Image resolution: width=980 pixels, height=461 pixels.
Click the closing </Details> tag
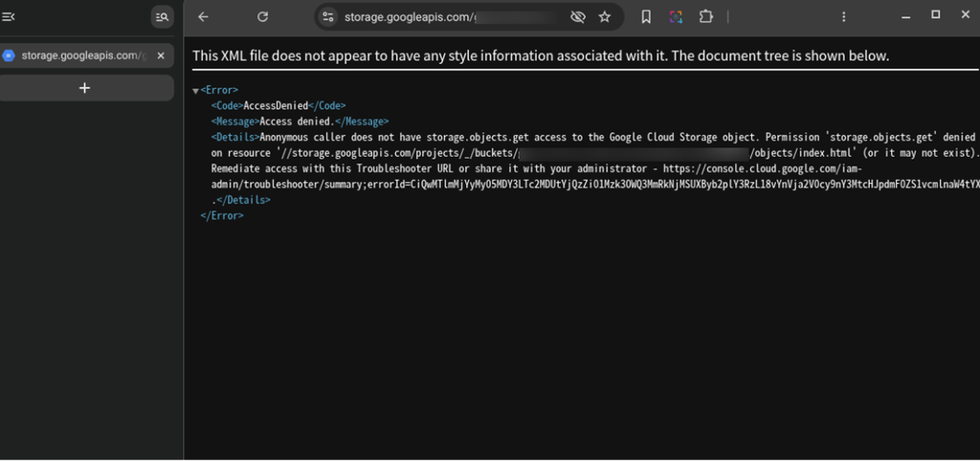click(x=243, y=200)
